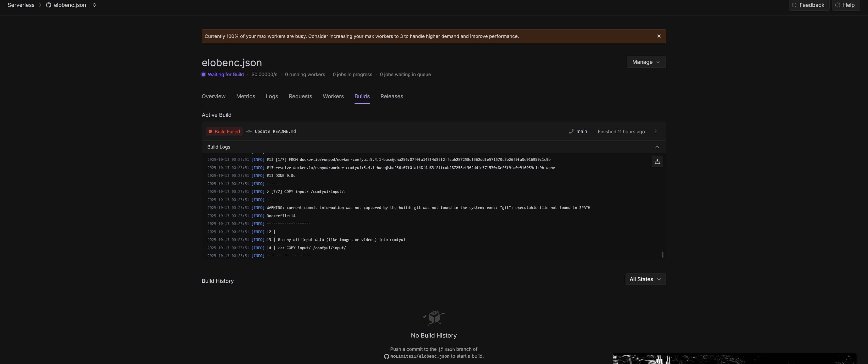Open the Manage dropdown
This screenshot has width=868, height=364.
pyautogui.click(x=646, y=62)
